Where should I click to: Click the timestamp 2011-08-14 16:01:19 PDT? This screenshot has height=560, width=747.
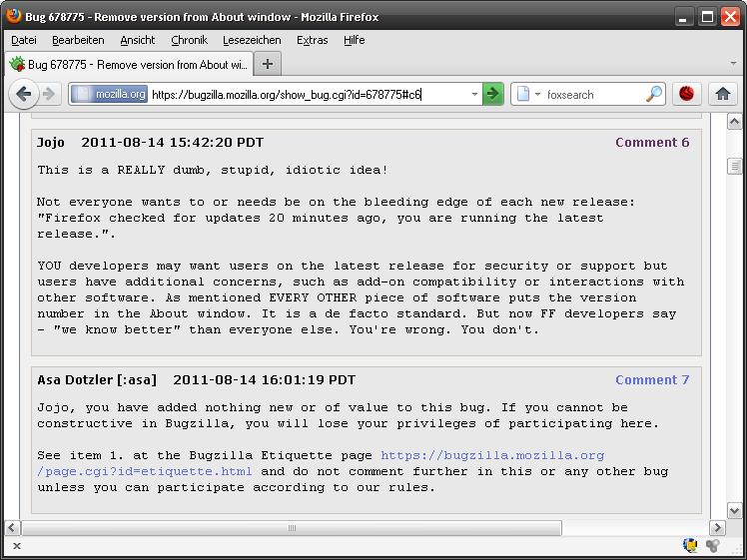tap(264, 380)
